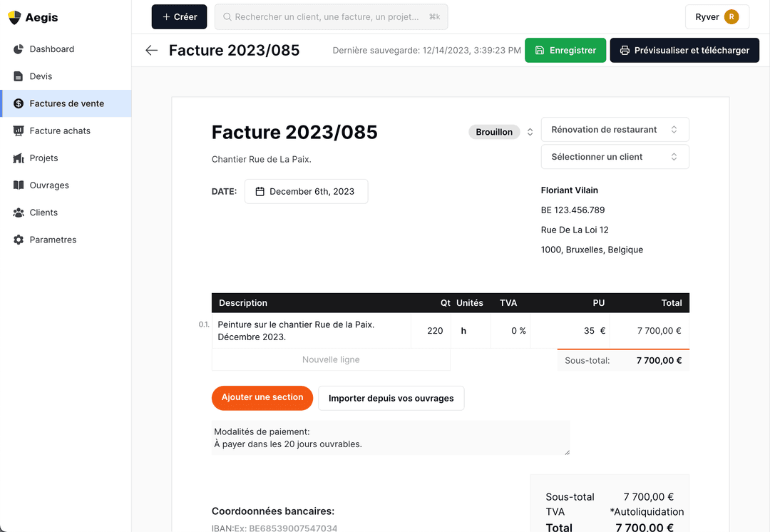Viewport: 770px width, 532px height.
Task: Click the Factures de vente dollar icon
Action: pyautogui.click(x=18, y=103)
